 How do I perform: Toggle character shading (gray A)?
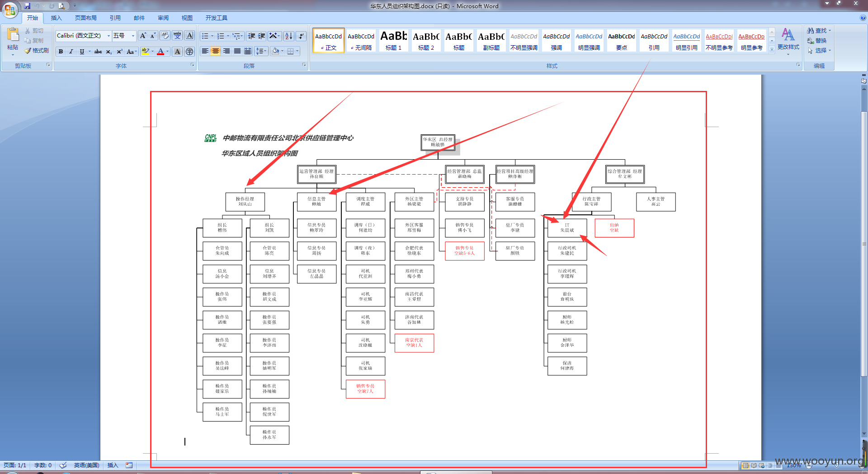pos(177,52)
